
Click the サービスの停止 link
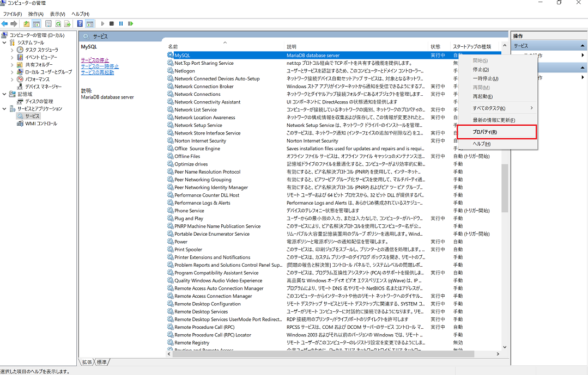[x=95, y=60]
